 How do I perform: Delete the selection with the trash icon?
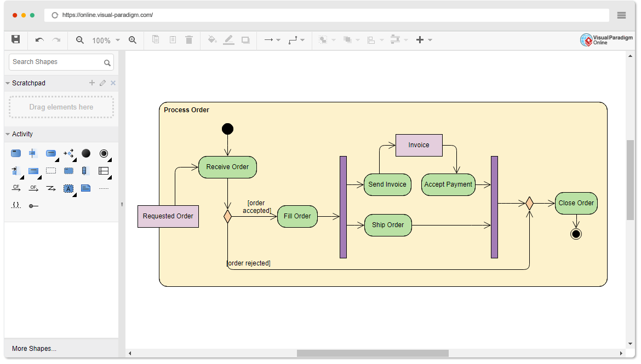coord(189,39)
